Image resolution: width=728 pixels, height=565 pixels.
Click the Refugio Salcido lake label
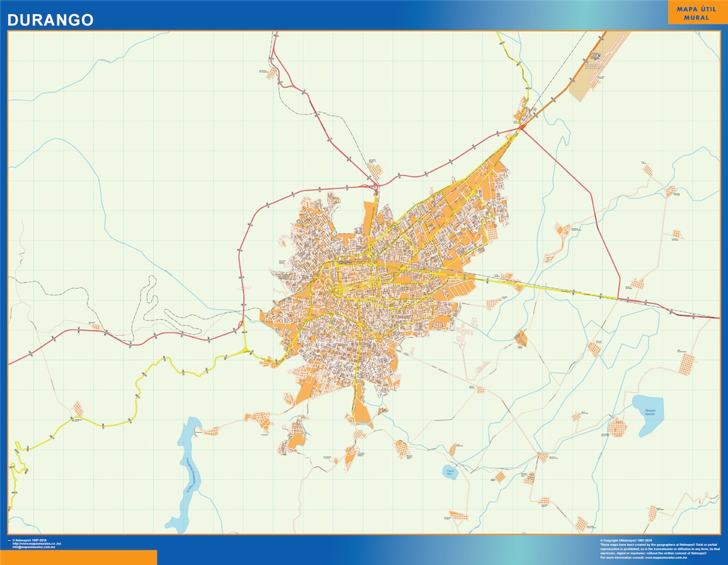[x=650, y=412]
